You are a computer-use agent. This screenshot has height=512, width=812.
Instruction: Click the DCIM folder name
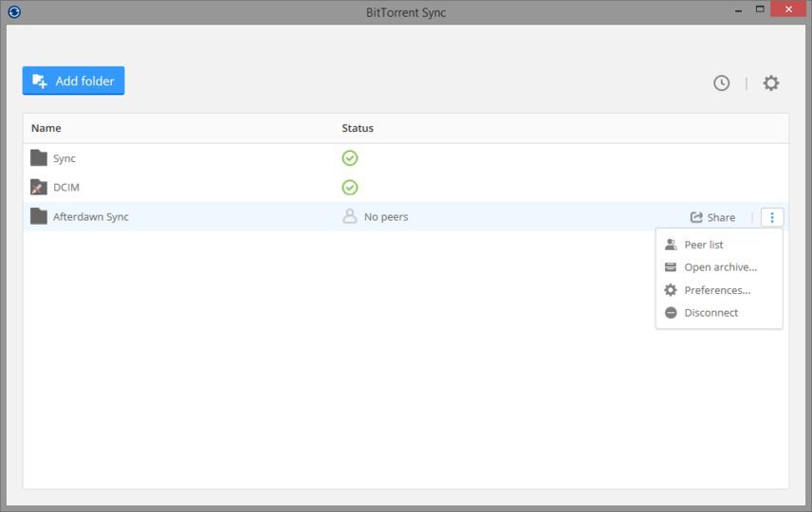coord(66,188)
